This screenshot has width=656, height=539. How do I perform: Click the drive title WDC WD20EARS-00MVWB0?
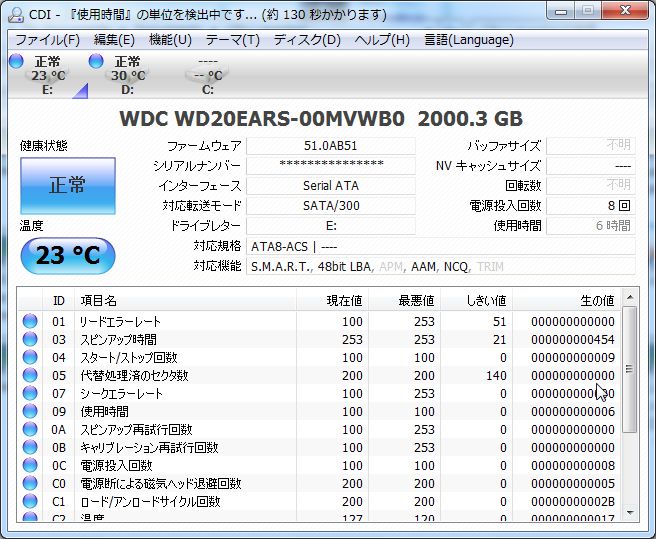(262, 119)
